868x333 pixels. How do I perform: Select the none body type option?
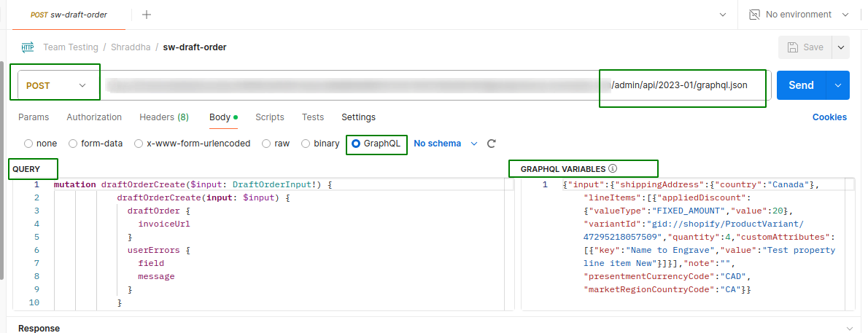click(x=28, y=144)
